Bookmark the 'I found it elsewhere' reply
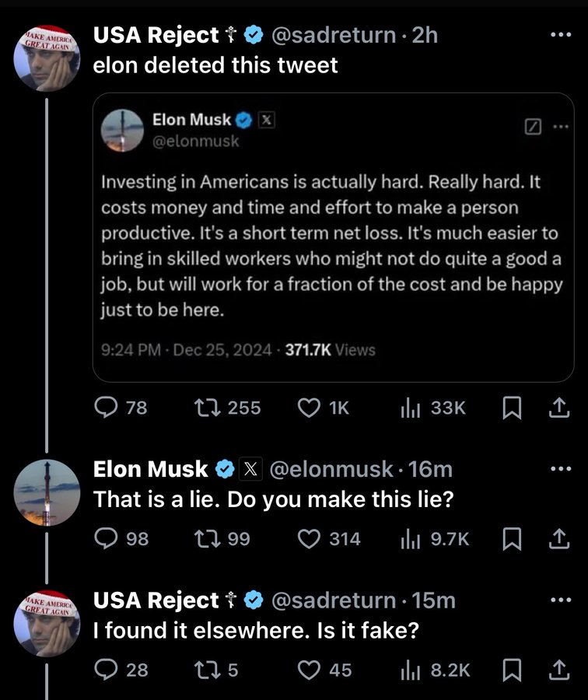The height and width of the screenshot is (700, 588). coord(510,670)
